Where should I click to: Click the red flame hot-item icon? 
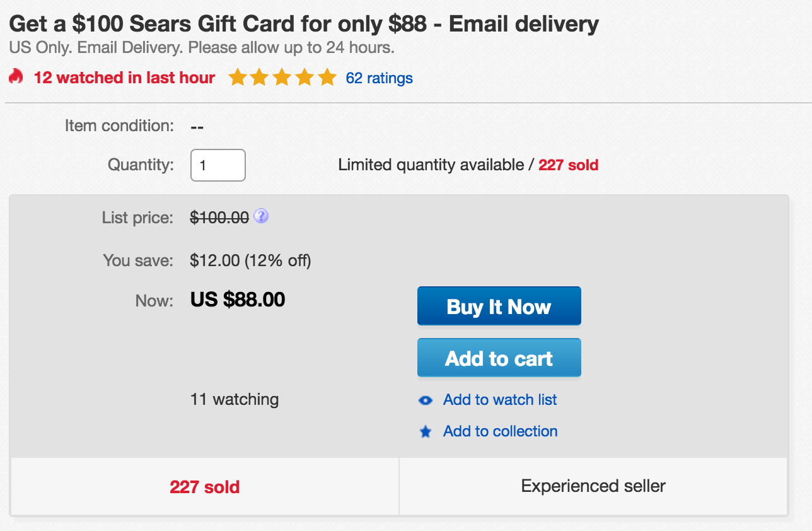coord(16,77)
